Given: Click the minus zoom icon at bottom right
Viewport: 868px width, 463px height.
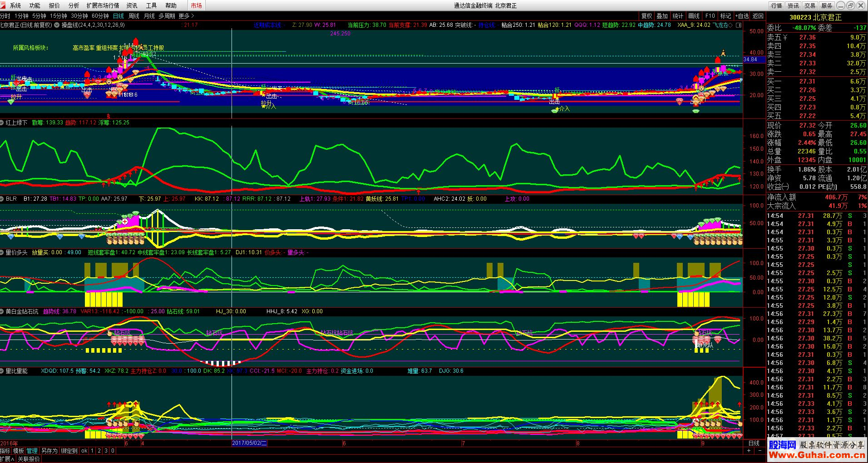Looking at the screenshot, I should (760, 451).
